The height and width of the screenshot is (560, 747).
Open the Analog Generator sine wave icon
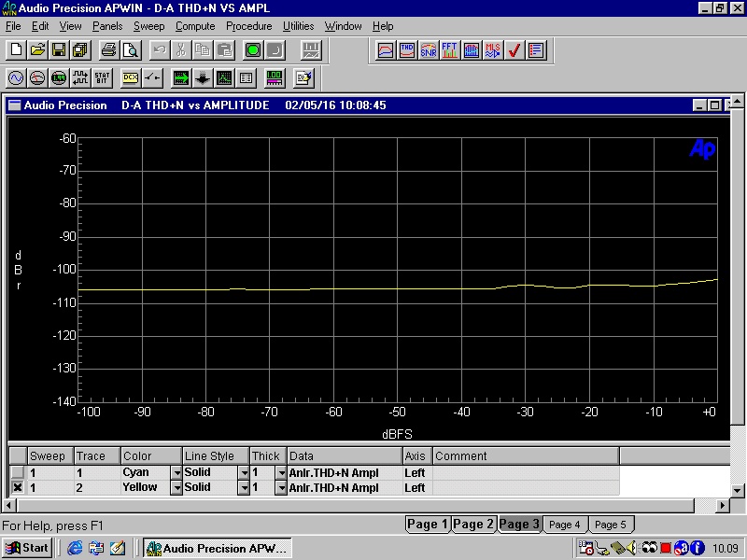pyautogui.click(x=16, y=78)
